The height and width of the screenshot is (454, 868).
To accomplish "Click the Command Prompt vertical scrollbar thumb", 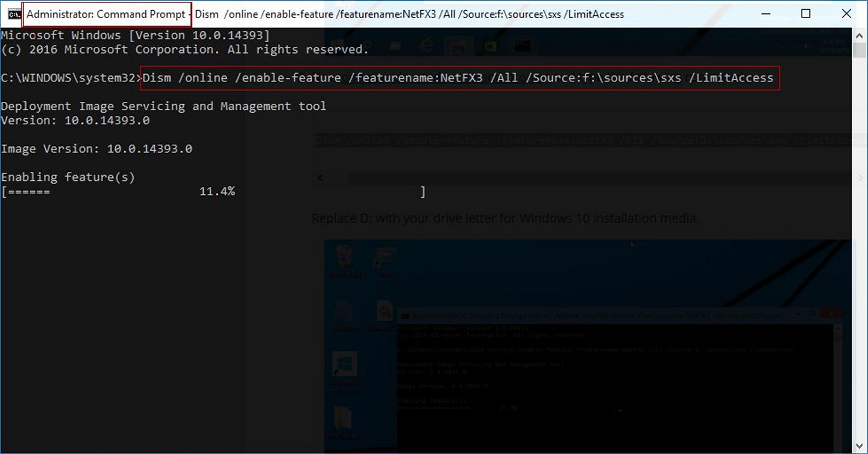I will coord(858,49).
